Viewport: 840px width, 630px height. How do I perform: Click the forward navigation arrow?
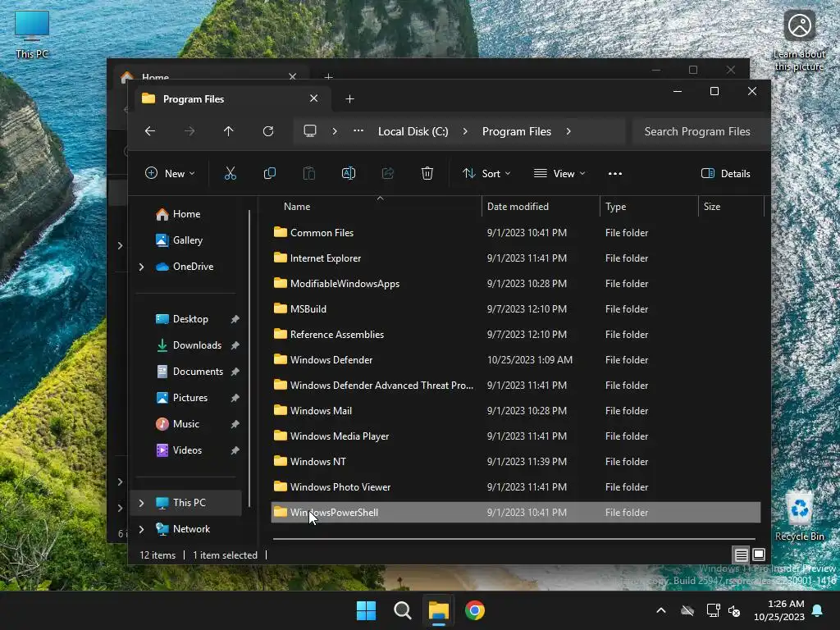coord(189,131)
